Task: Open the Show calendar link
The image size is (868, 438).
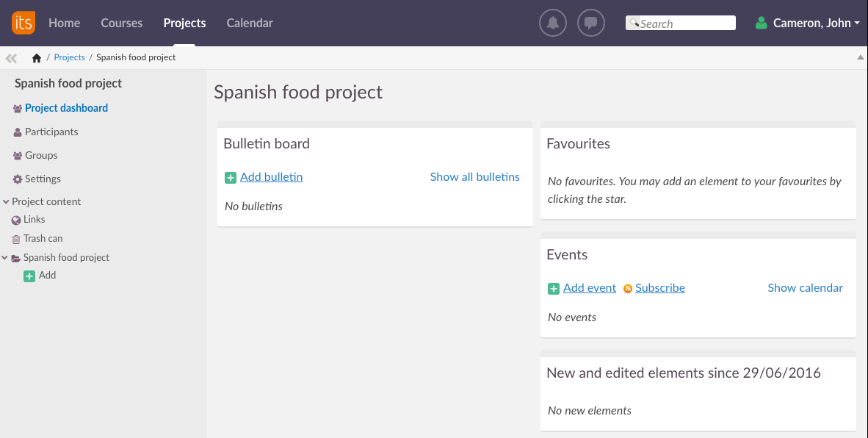Action: (x=805, y=288)
